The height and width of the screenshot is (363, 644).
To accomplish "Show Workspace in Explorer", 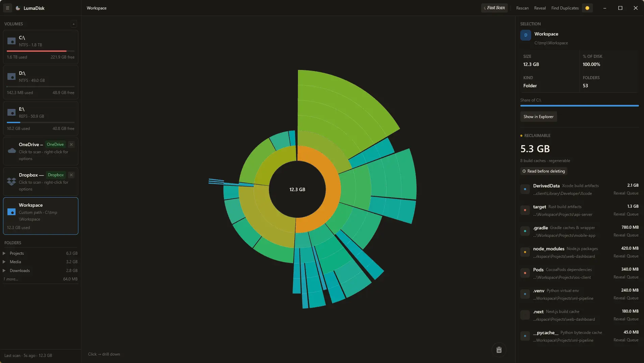I will pos(539,117).
